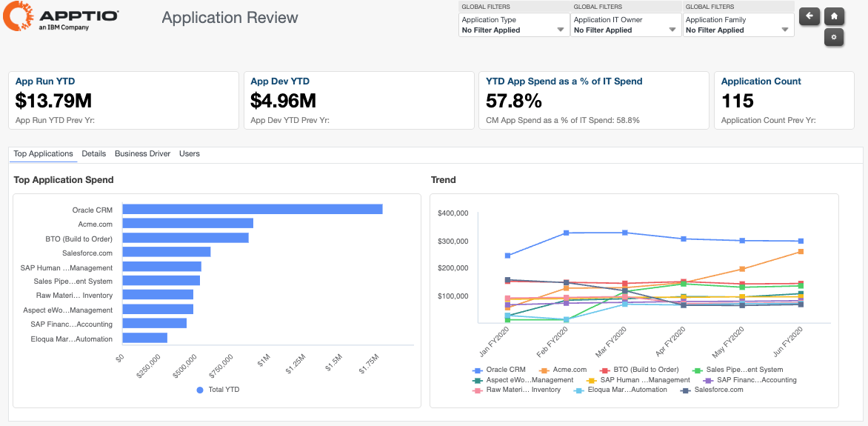Toggle BTO (Build to Order) in Trend legend
Image resolution: width=868 pixels, height=426 pixels.
point(639,370)
